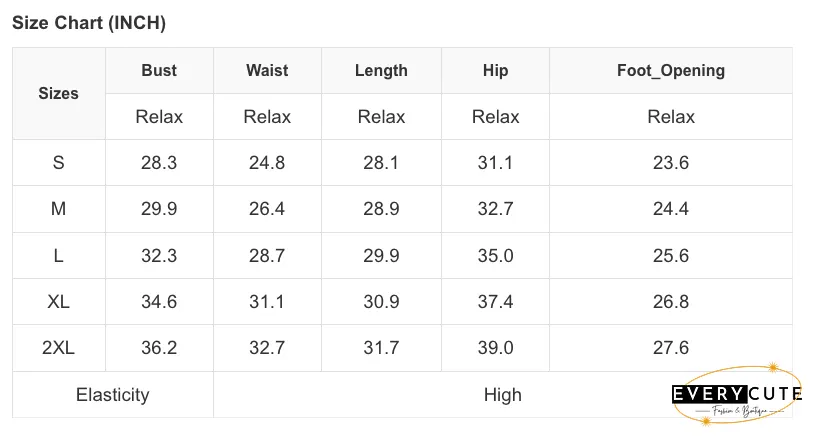
Task: Click the XL size row label
Action: click(x=59, y=301)
